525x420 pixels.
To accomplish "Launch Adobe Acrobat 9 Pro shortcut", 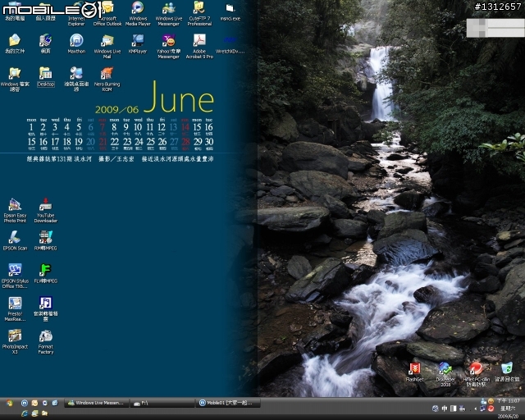I will click(x=199, y=46).
